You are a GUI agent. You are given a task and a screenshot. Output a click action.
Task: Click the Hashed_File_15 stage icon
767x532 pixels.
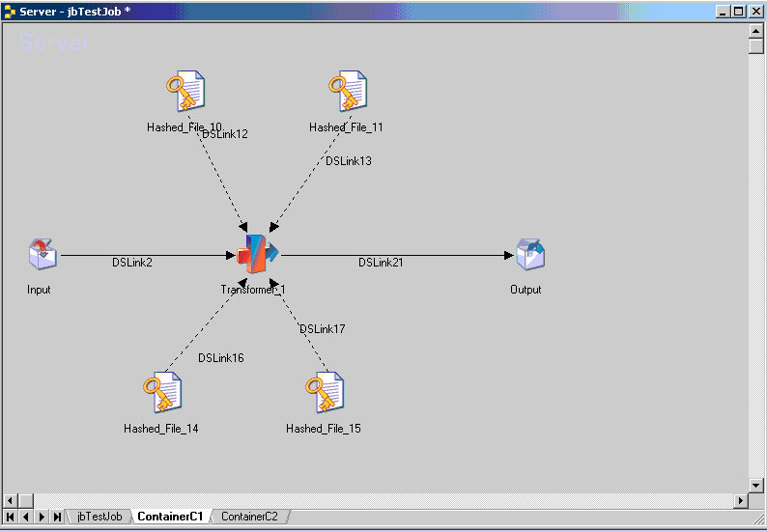click(324, 394)
